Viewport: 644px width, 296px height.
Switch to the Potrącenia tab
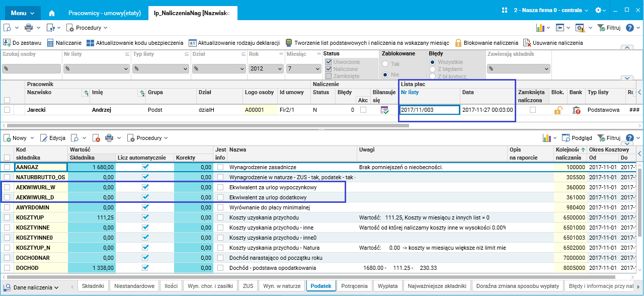pos(354,286)
